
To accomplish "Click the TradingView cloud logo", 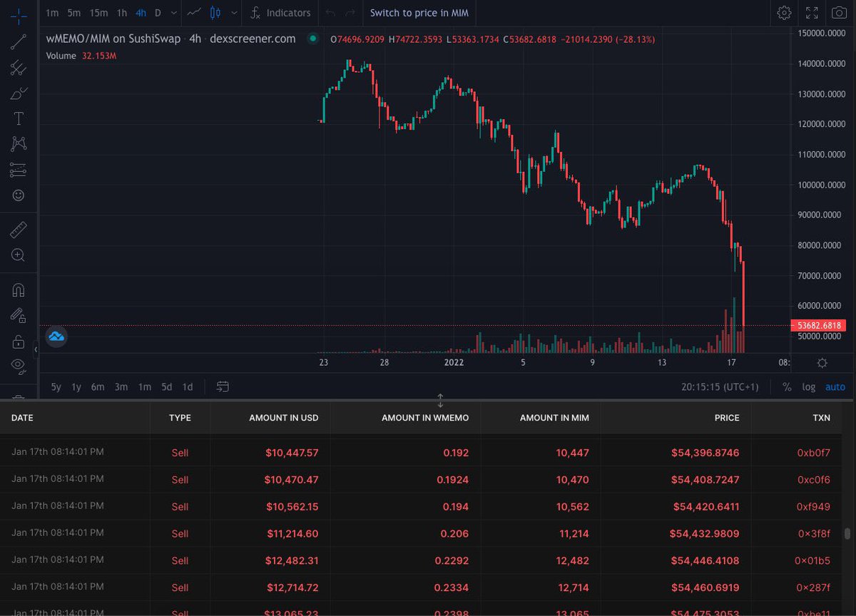I will [56, 336].
